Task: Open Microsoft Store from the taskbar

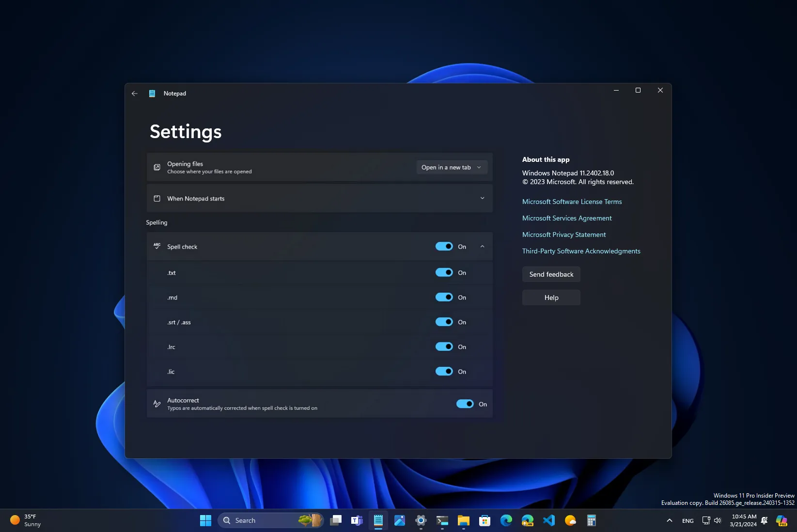Action: 485,520
